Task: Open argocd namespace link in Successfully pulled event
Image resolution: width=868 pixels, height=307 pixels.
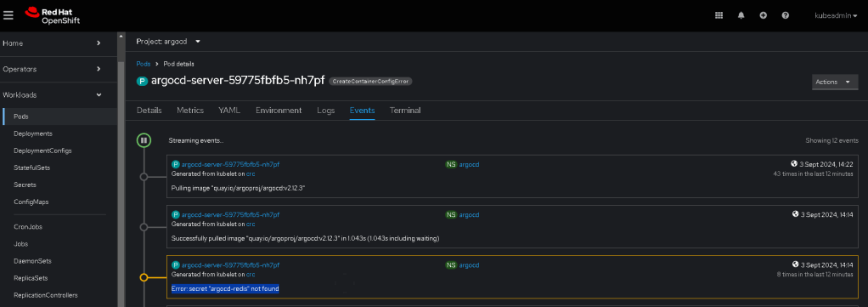Action: pyautogui.click(x=469, y=214)
